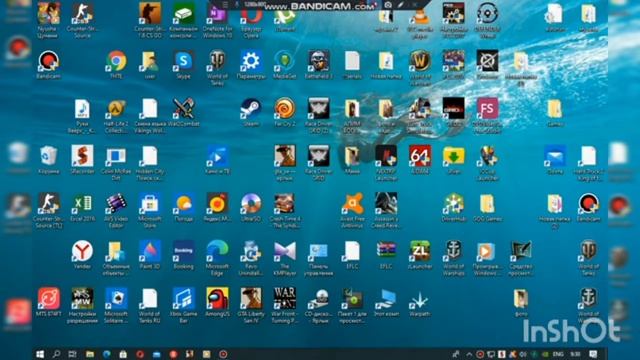Open the Games folder
Image resolution: width=640 pixels, height=360 pixels.
point(555,109)
